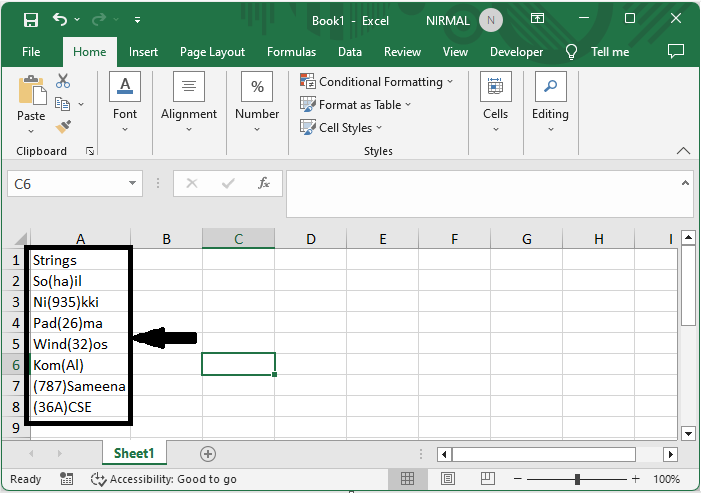The image size is (701, 493).
Task: Click vertical scrollbar up arrow
Action: 688,237
